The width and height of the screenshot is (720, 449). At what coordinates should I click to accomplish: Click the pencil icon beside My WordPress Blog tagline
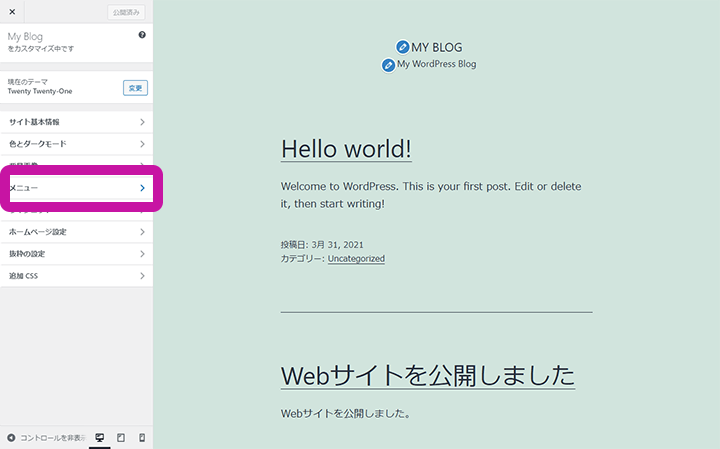point(388,65)
